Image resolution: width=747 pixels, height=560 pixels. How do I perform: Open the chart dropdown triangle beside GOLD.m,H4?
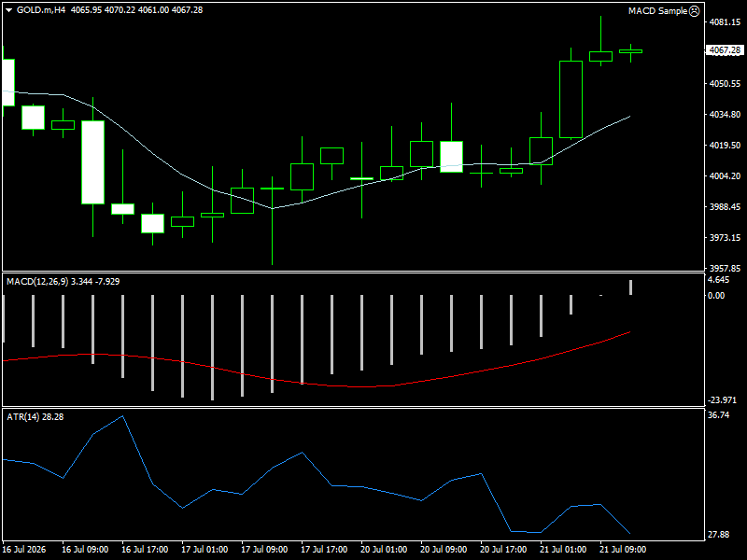(8, 10)
